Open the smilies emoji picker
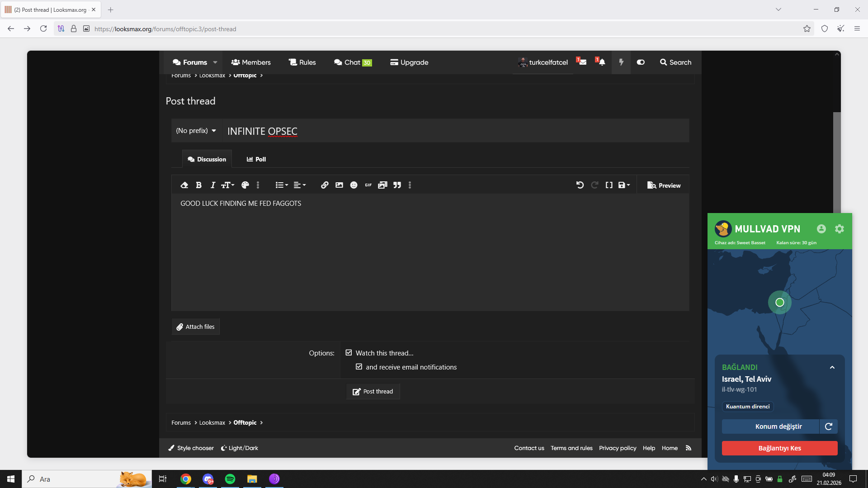868x488 pixels. [x=354, y=185]
